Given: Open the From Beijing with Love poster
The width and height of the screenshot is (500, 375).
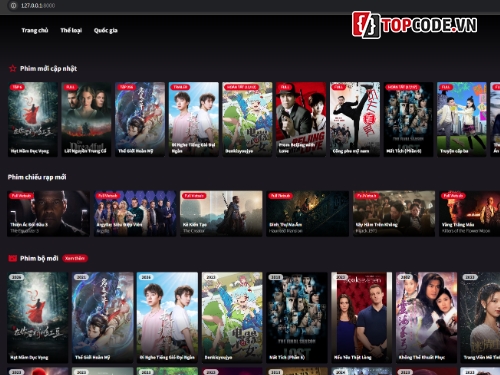Looking at the screenshot, I should pyautogui.click(x=301, y=119).
